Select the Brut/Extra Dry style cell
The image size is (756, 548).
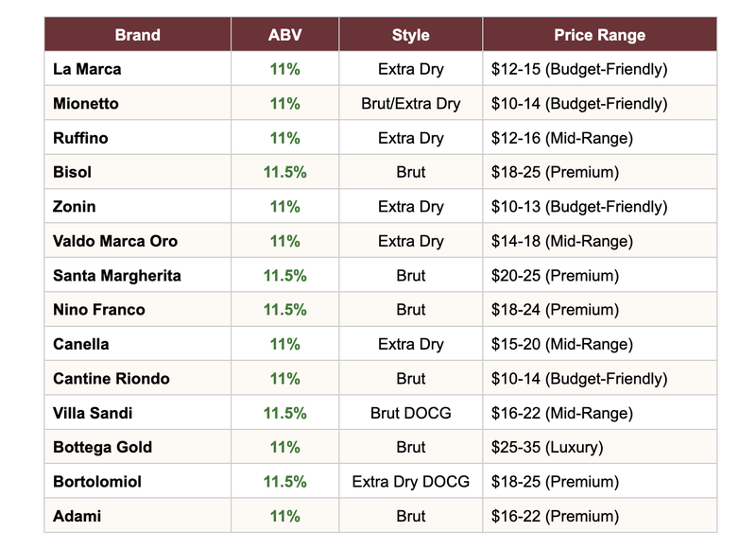[x=410, y=103]
